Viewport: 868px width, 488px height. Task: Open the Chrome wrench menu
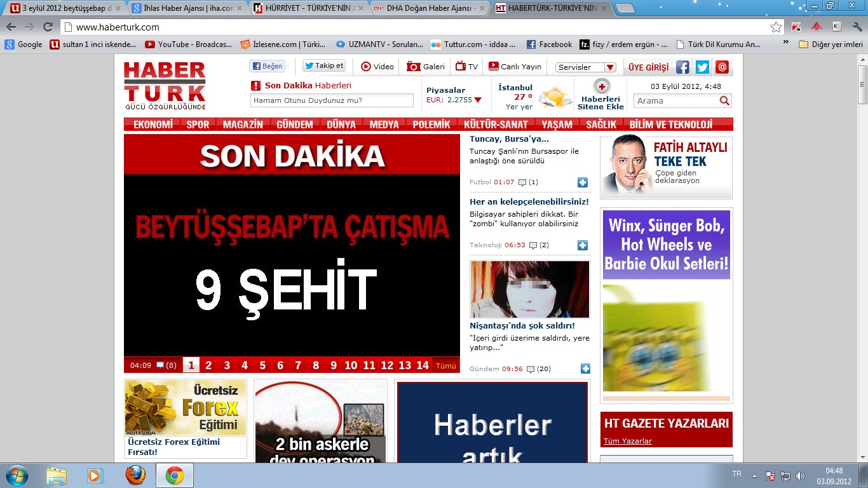pos(857,27)
